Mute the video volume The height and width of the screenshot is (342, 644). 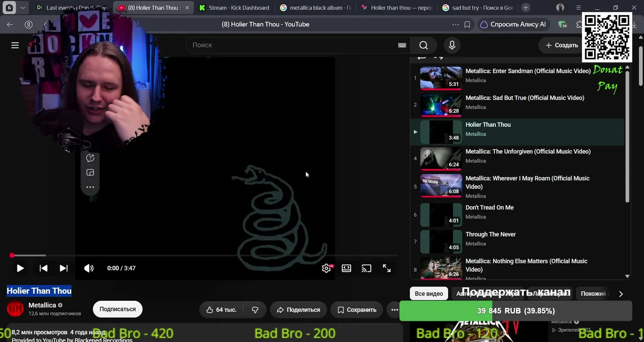(x=89, y=268)
